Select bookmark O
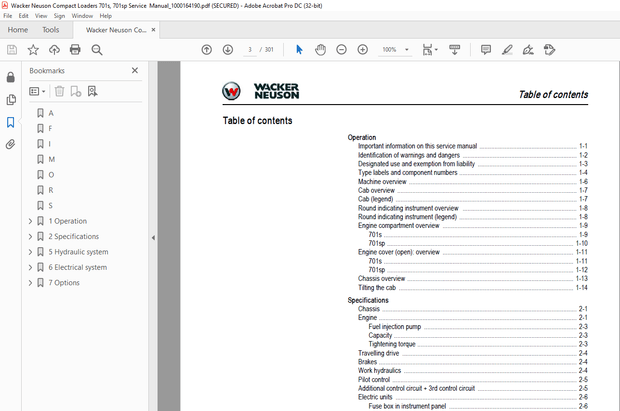This screenshot has height=411, width=620. pyautogui.click(x=51, y=175)
